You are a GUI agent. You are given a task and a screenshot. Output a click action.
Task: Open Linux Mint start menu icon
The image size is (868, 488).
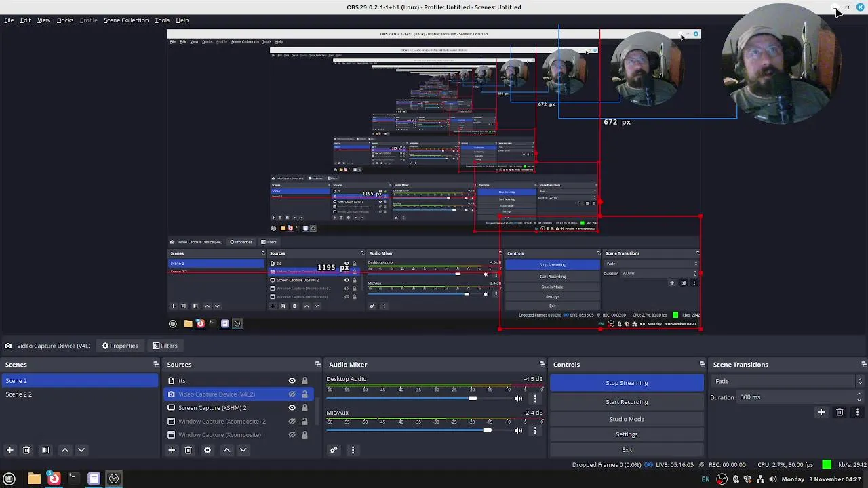9,479
